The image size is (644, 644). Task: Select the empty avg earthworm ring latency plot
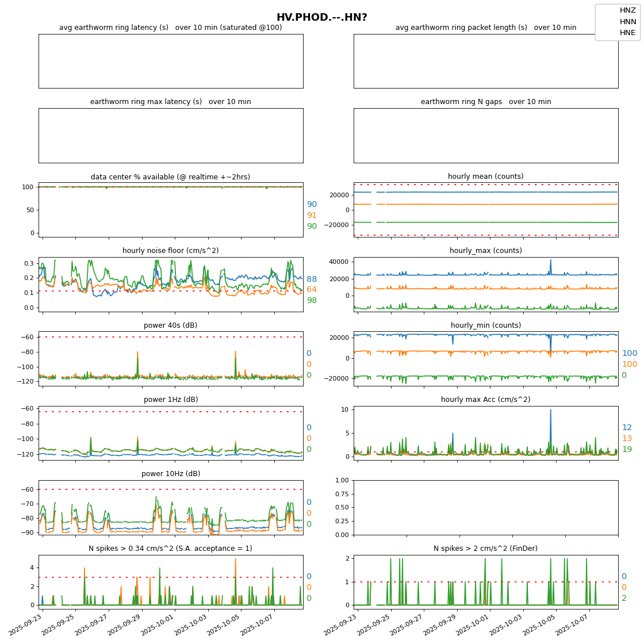[171, 61]
